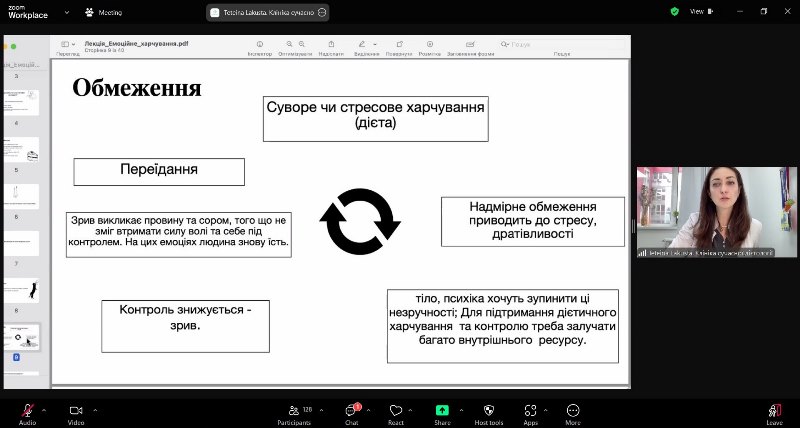Click the 'тіло, психіка хочуть зупинити' box
This screenshot has height=428, width=800.
[503, 326]
